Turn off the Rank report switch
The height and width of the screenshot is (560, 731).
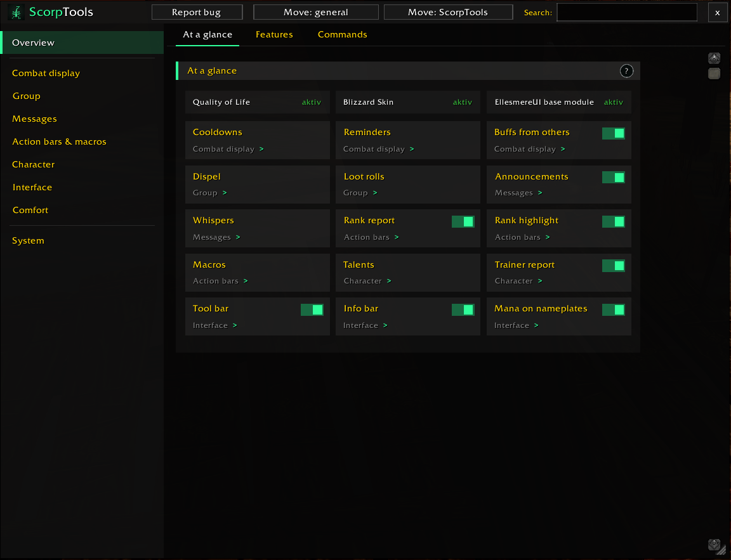coord(463,222)
